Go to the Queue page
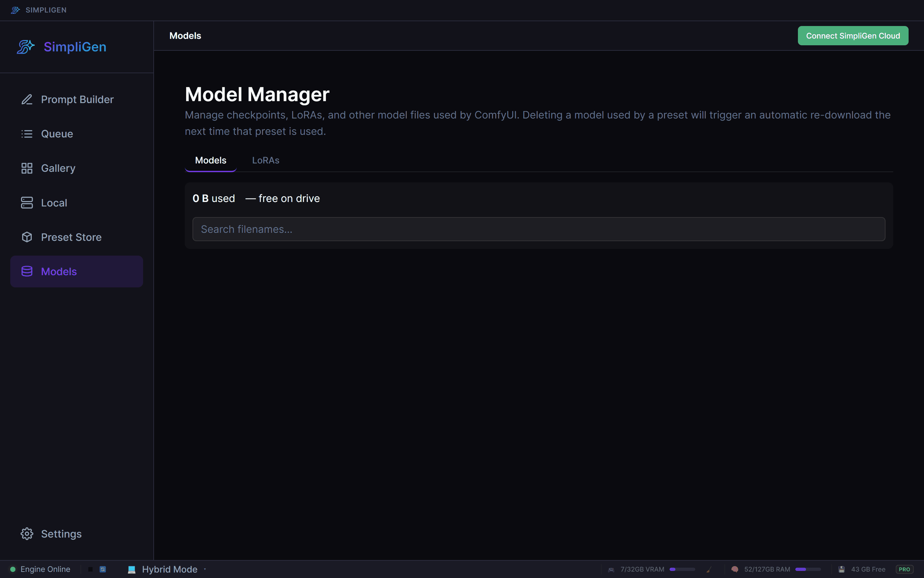 pos(77,134)
